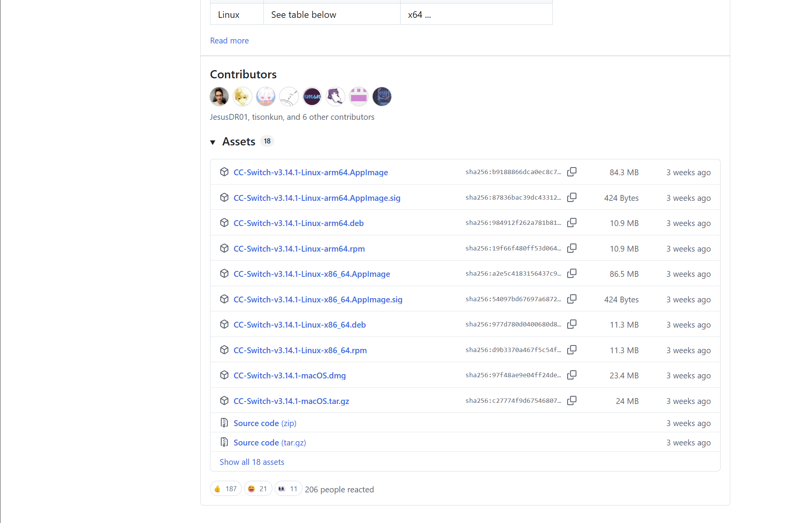Copy sha256 of Linux-x86_64.AppImage asset
This screenshot has width=812, height=523.
tap(572, 273)
